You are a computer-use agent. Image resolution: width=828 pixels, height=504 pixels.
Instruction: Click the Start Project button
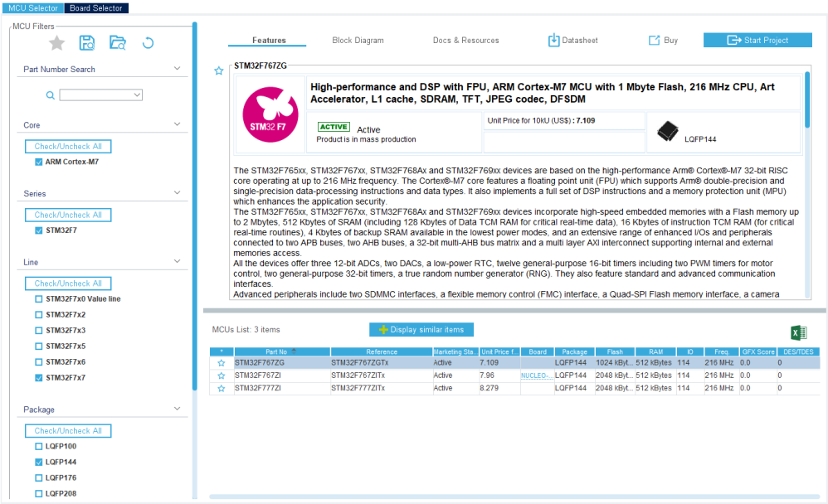pyautogui.click(x=757, y=40)
